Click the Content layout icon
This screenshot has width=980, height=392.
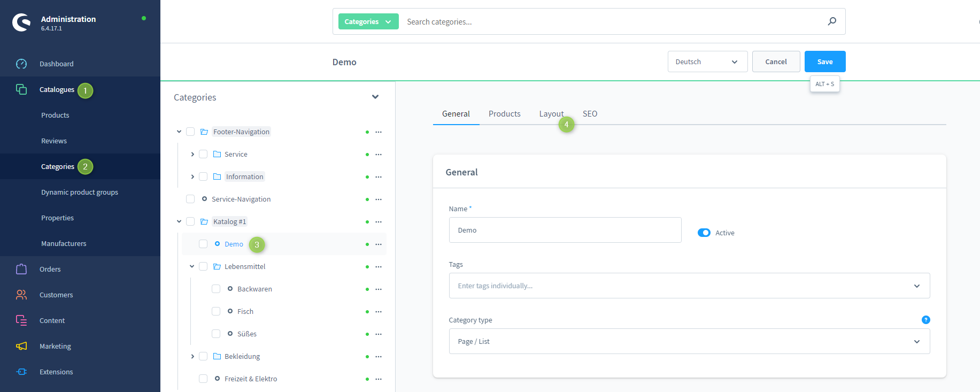tap(21, 320)
